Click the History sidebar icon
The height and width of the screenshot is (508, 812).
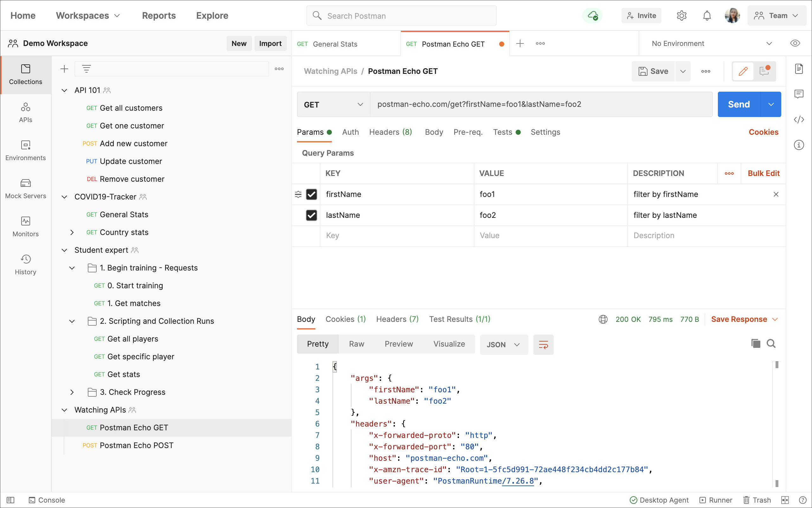(26, 264)
